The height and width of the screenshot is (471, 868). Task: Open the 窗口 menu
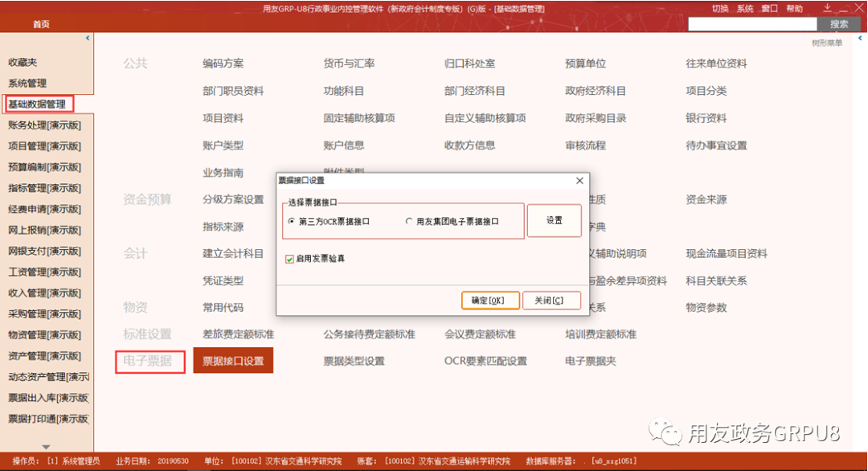(769, 8)
